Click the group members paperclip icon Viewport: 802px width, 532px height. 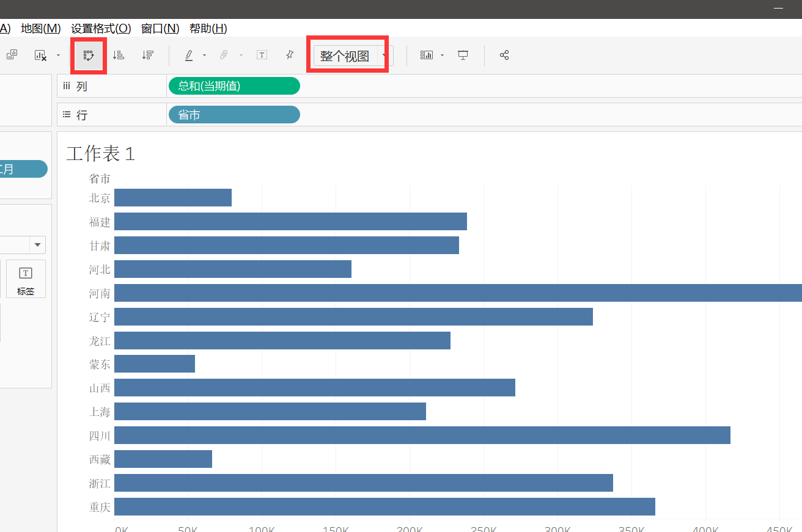coord(224,55)
